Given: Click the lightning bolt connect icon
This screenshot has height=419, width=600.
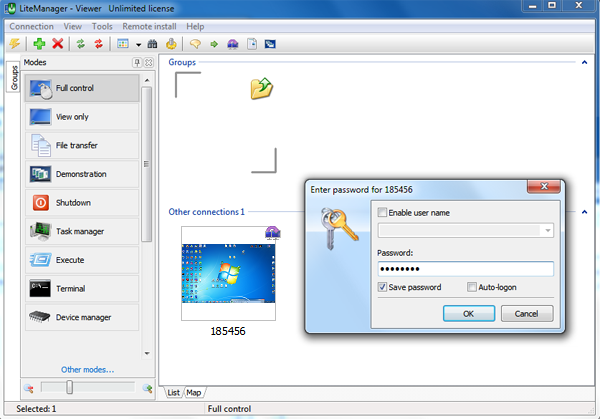Looking at the screenshot, I should tap(15, 44).
